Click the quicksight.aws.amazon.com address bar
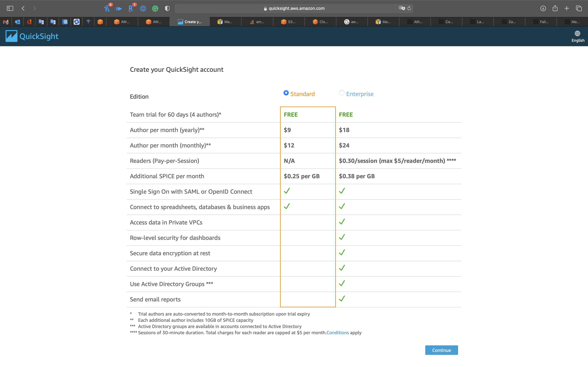The width and height of the screenshot is (588, 367). click(296, 9)
